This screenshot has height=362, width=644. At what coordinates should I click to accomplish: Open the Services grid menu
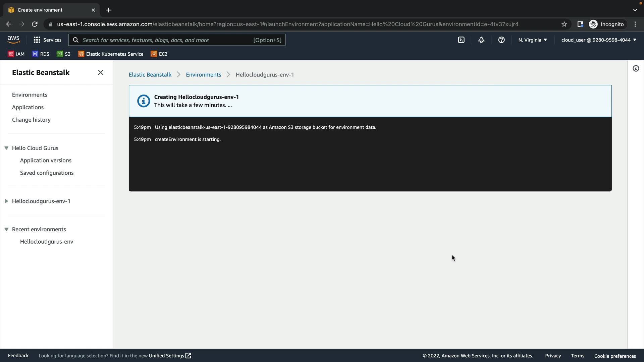point(47,40)
